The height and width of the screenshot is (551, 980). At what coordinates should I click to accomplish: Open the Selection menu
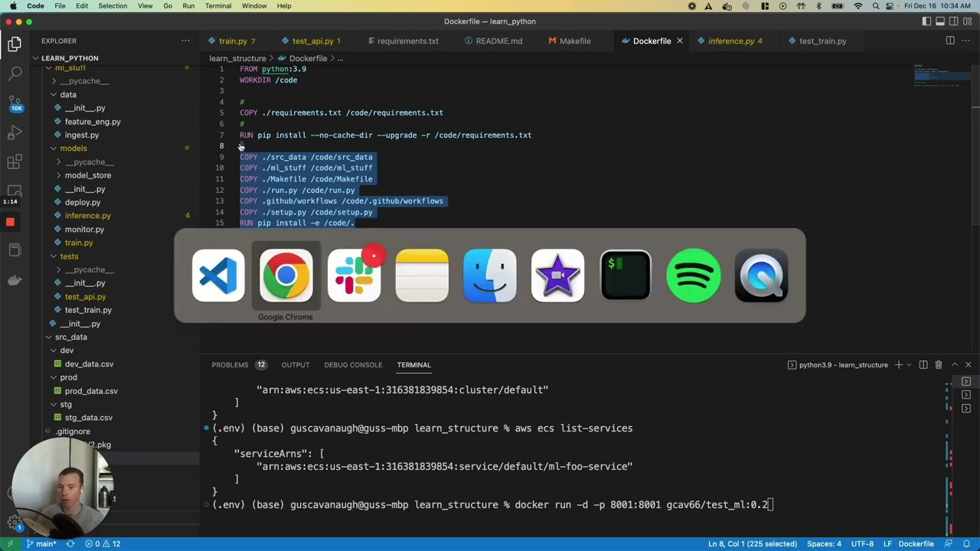coord(112,6)
